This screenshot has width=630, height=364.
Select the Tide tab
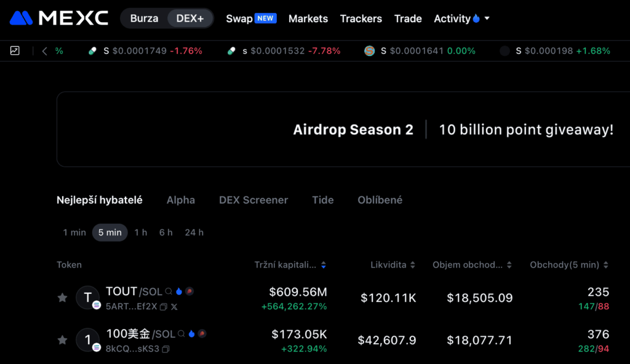(323, 200)
